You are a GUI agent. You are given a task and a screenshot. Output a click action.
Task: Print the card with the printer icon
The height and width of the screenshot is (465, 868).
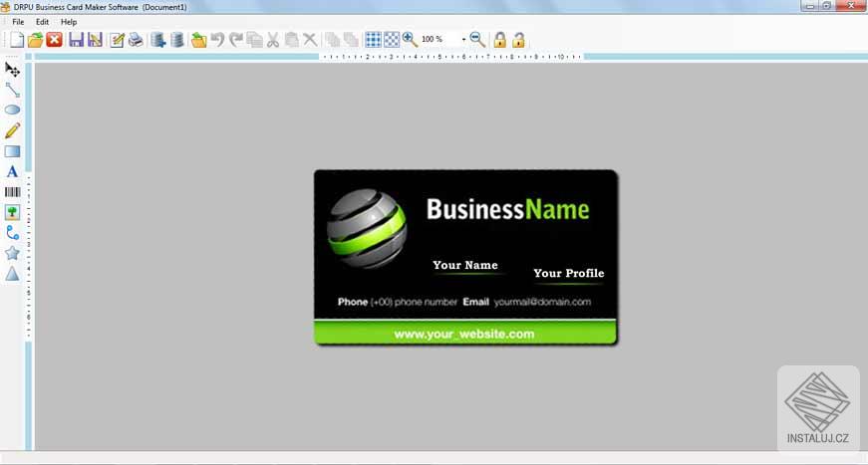tap(136, 40)
